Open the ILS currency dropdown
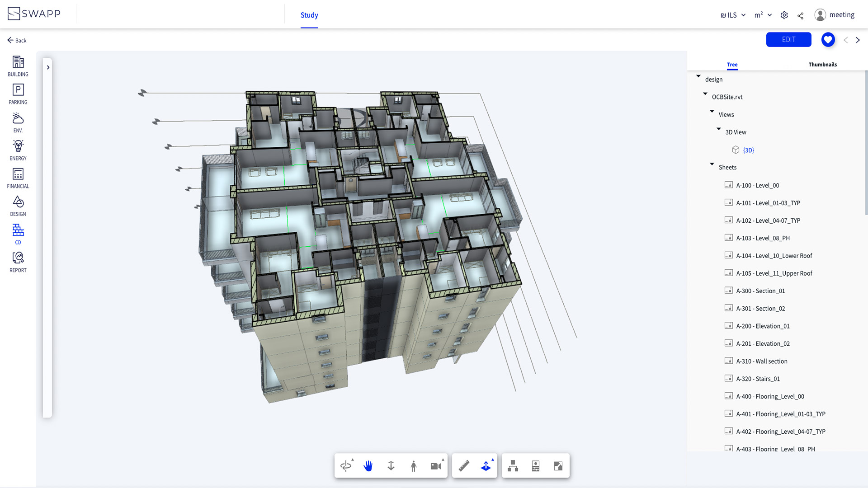Screen dimensions: 868x488 pos(733,15)
